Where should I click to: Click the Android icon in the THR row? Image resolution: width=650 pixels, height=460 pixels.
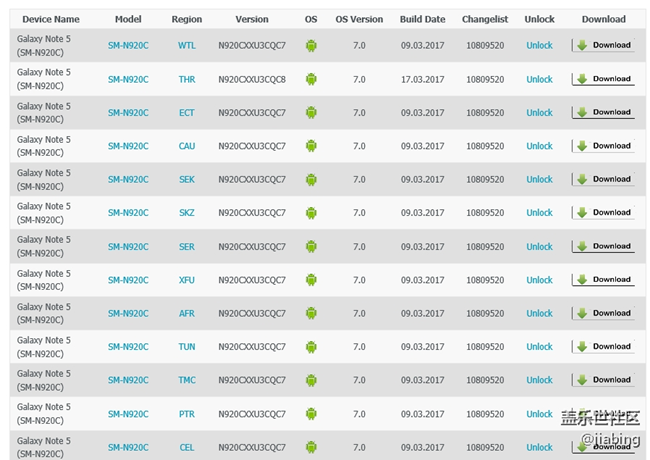coord(311,79)
